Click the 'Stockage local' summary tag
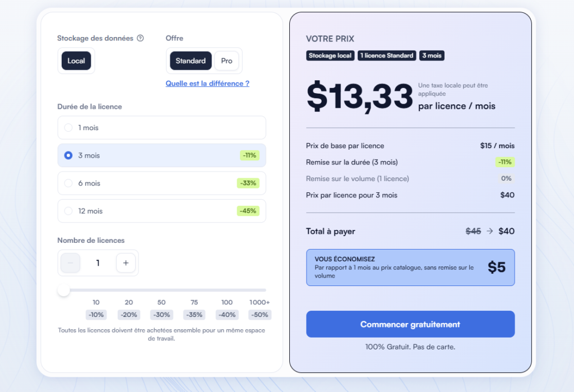574x392 pixels. tap(330, 56)
